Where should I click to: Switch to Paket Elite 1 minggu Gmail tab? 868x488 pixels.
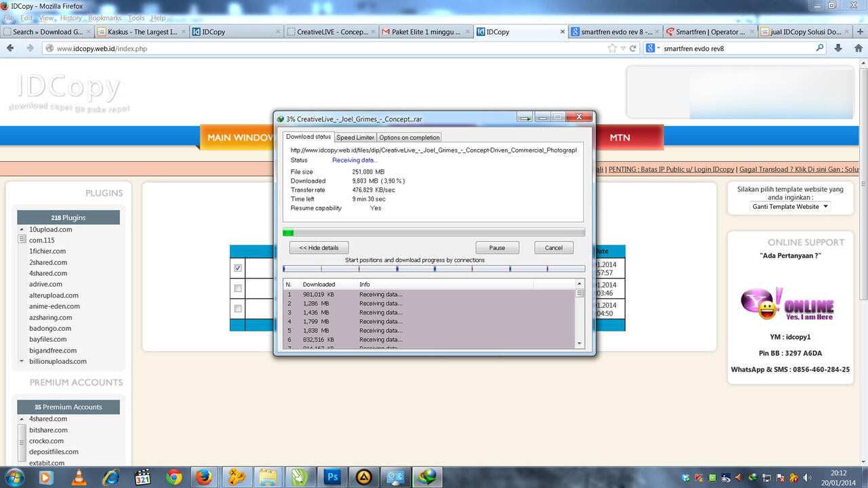[x=425, y=32]
